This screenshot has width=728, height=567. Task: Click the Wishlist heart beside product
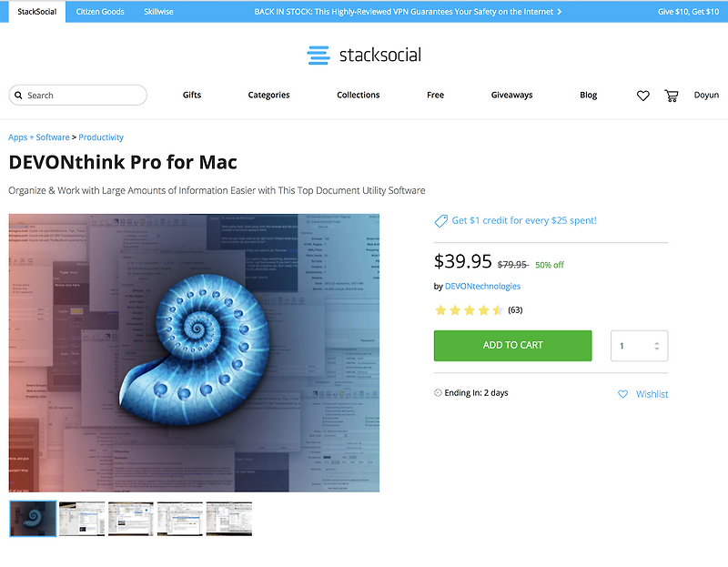click(622, 394)
